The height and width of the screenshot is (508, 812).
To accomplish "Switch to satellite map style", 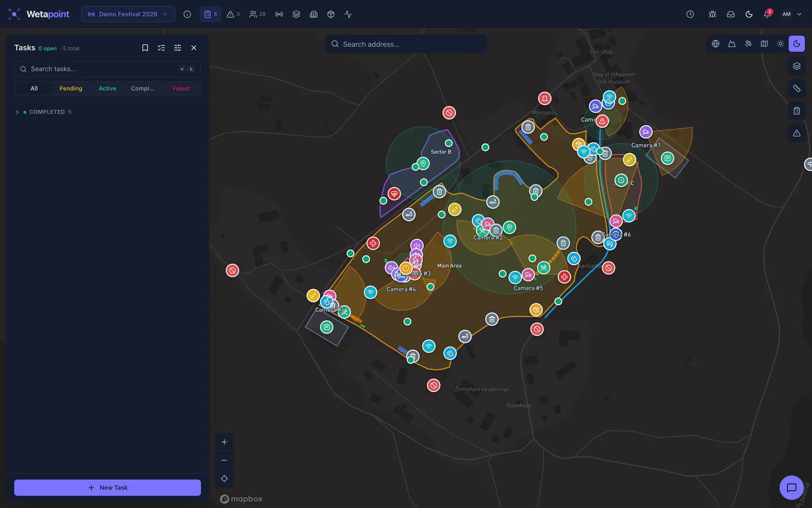I will tap(748, 44).
